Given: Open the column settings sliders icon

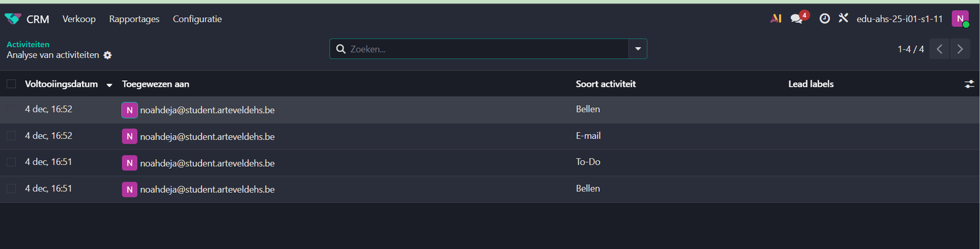Looking at the screenshot, I should (x=969, y=84).
